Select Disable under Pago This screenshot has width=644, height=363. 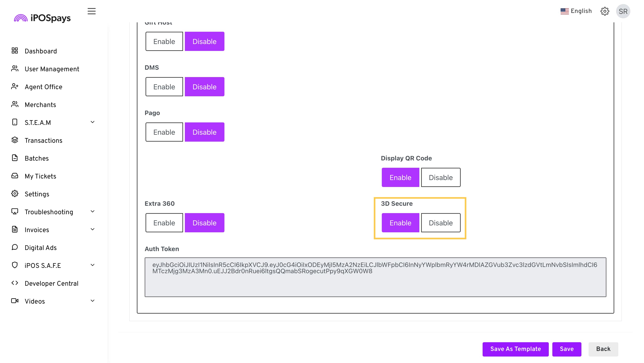[204, 132]
